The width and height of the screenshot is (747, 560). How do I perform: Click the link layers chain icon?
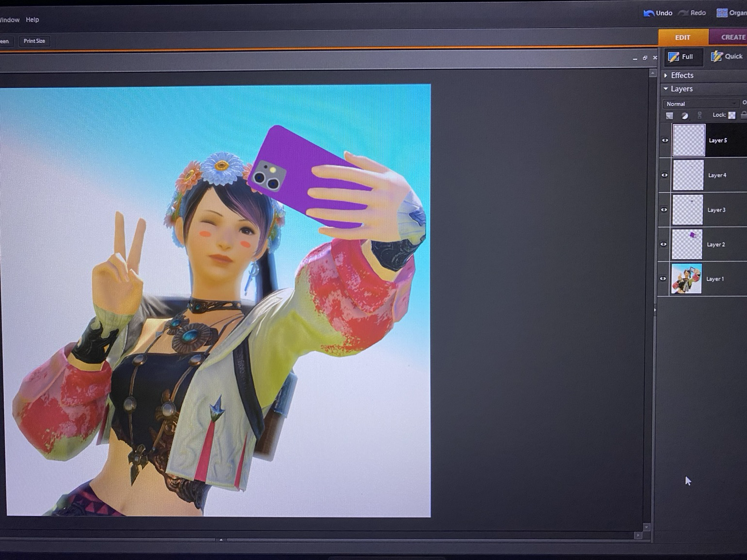coord(700,115)
